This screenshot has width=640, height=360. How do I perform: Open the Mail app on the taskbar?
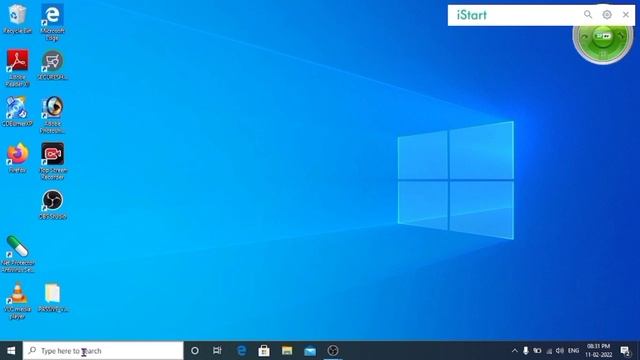[310, 351]
